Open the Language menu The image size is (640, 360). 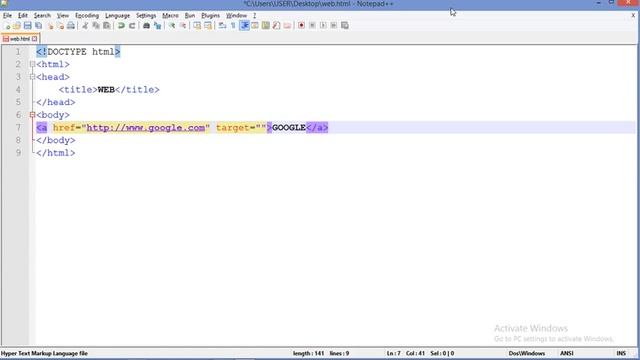(118, 16)
